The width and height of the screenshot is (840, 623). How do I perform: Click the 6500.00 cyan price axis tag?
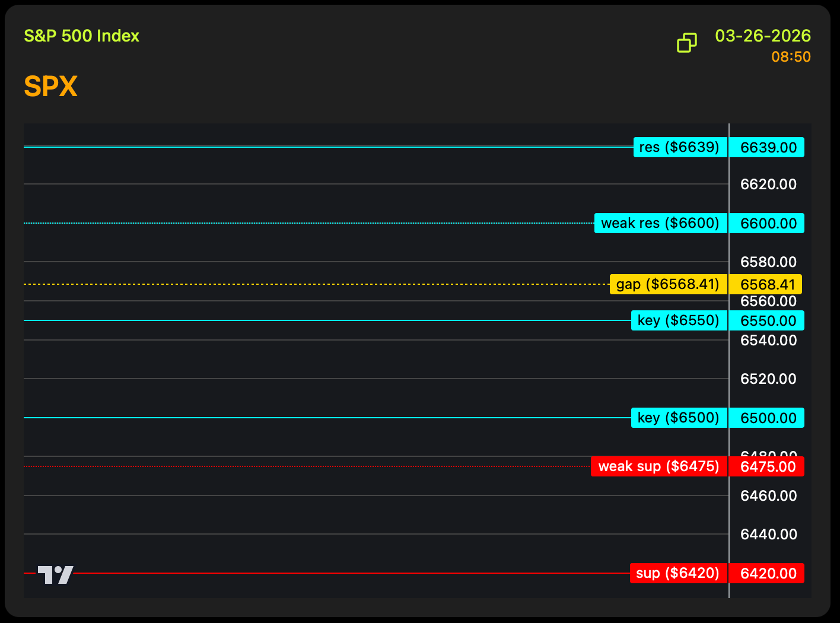pos(766,418)
